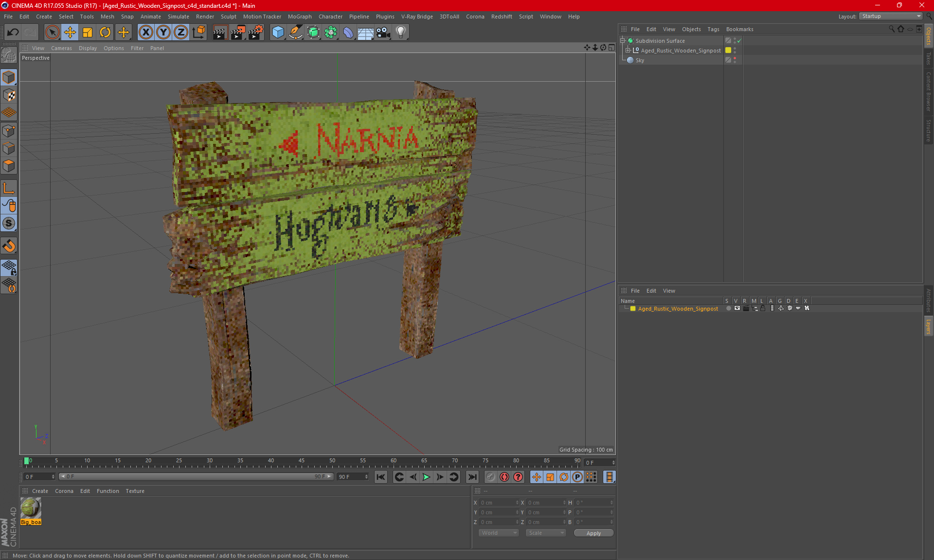The height and width of the screenshot is (560, 934).
Task: Click frame 45 on the timeline
Action: click(x=302, y=462)
